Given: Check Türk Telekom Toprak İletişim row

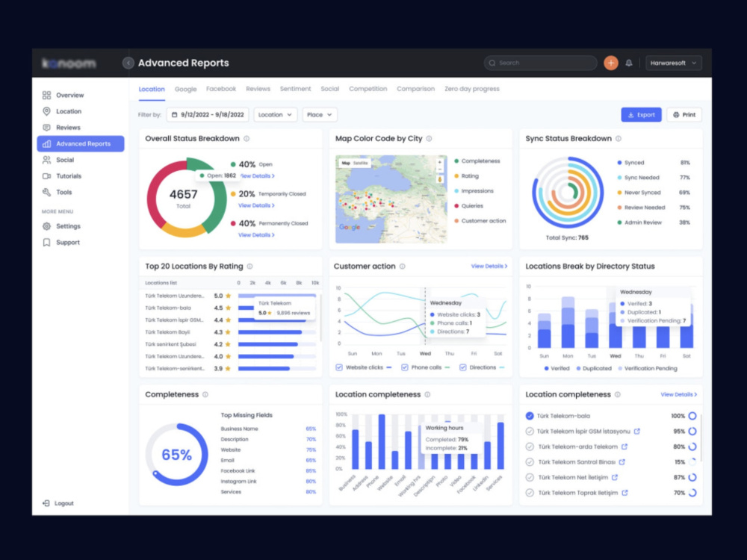Looking at the screenshot, I should coord(530,493).
